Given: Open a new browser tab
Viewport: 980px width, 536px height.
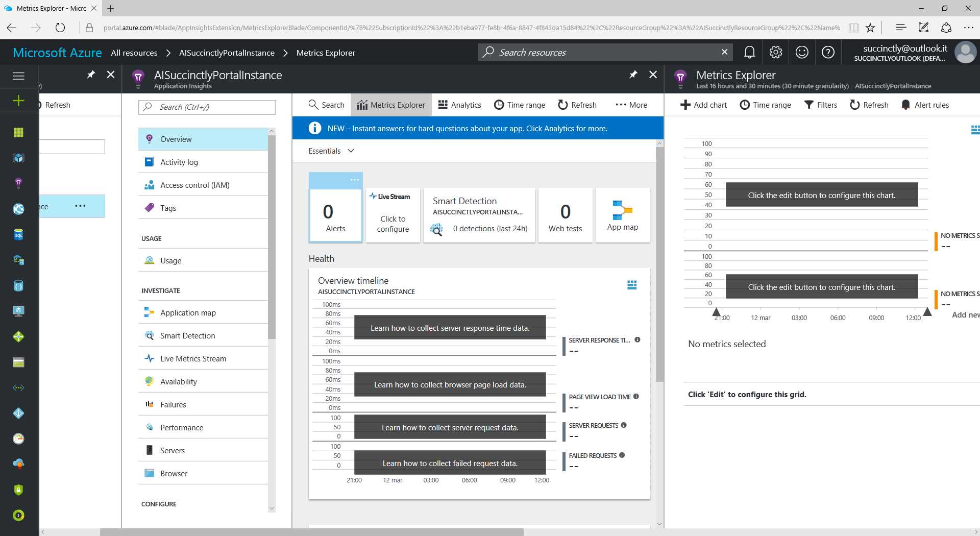Looking at the screenshot, I should point(110,8).
